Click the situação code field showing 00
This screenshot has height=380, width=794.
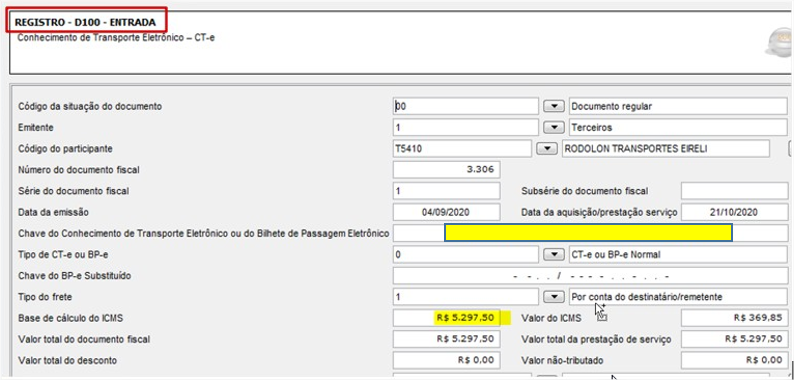click(x=466, y=106)
